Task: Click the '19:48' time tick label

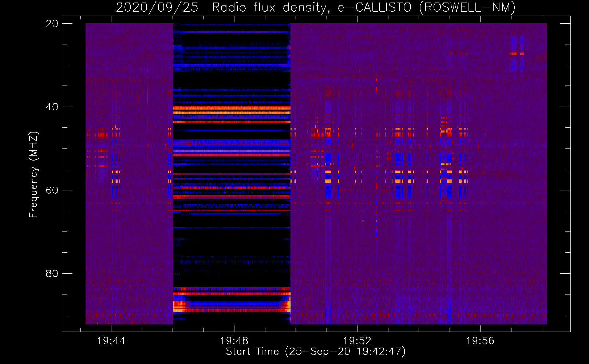Action: click(234, 341)
